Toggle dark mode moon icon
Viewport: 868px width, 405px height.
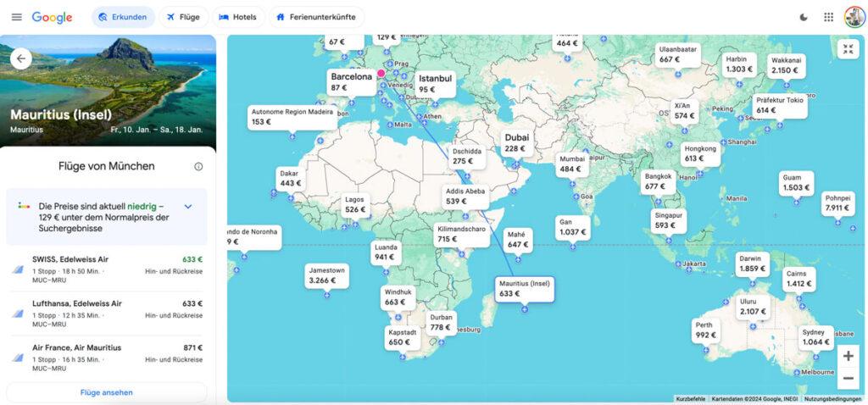[804, 17]
